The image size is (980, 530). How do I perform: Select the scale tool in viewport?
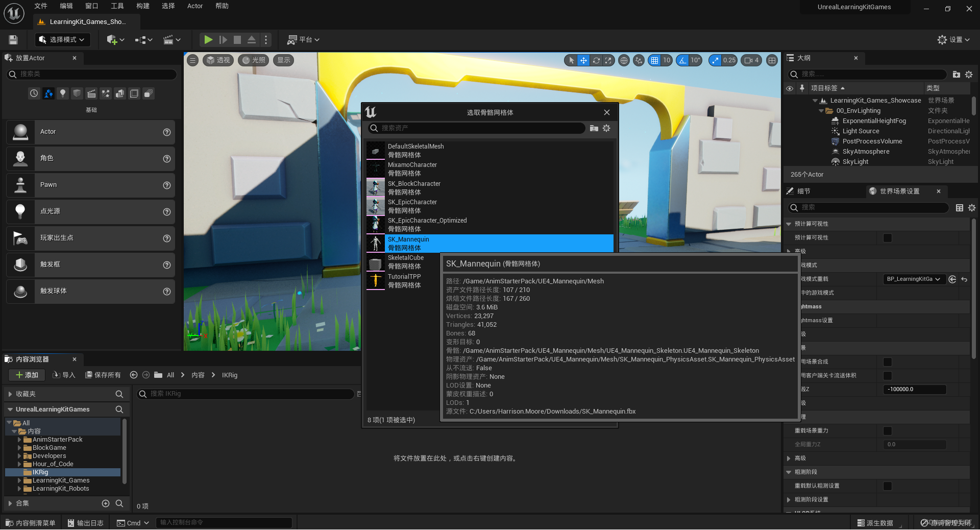click(608, 60)
